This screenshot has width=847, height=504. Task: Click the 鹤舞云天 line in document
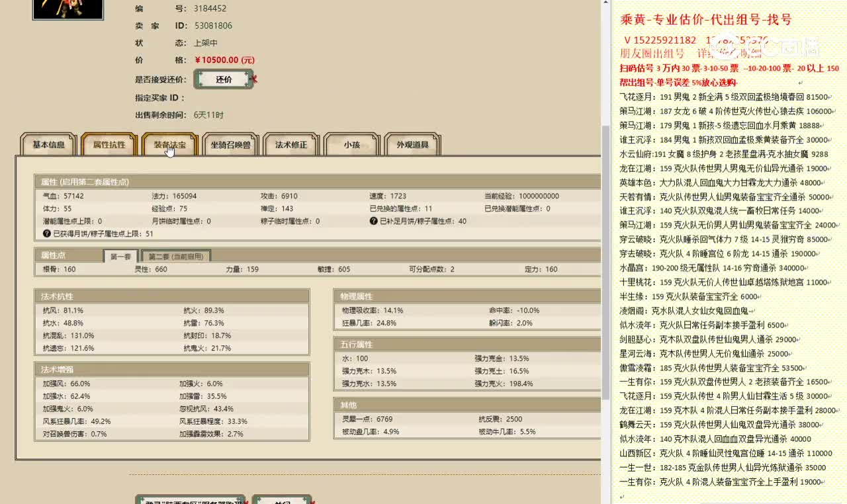click(x=721, y=425)
